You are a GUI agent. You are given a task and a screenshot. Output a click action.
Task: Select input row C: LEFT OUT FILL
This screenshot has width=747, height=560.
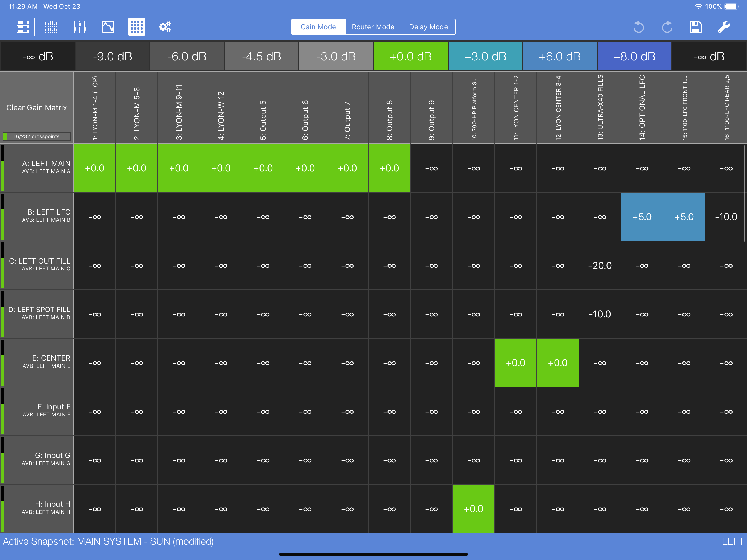[37, 265]
